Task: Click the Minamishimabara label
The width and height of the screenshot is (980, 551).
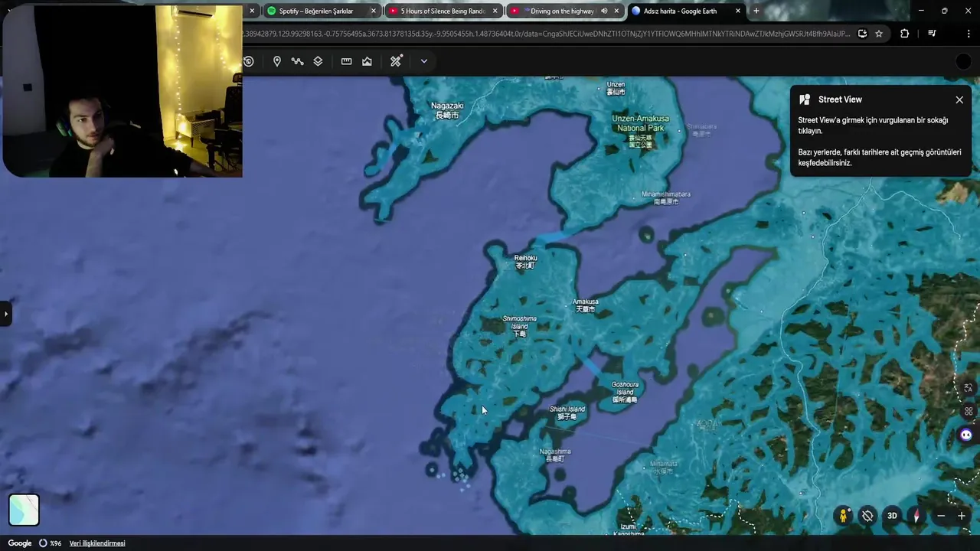Action: (666, 197)
